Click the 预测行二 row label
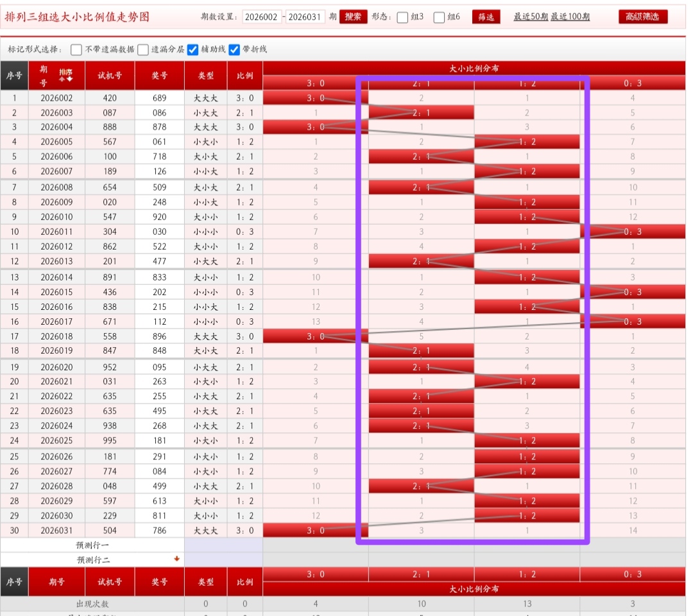 point(93,560)
